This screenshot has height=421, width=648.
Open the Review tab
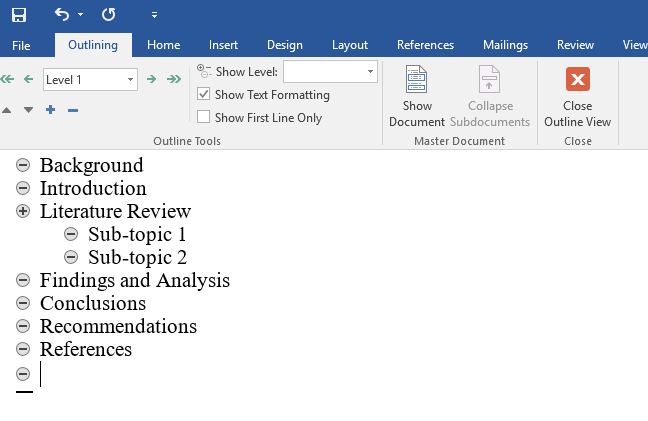(x=575, y=45)
